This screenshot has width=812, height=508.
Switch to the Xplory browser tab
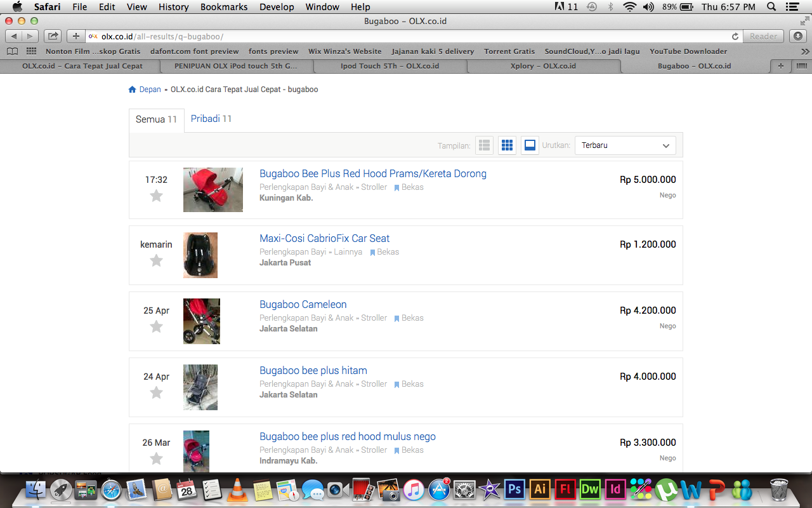[x=544, y=66]
